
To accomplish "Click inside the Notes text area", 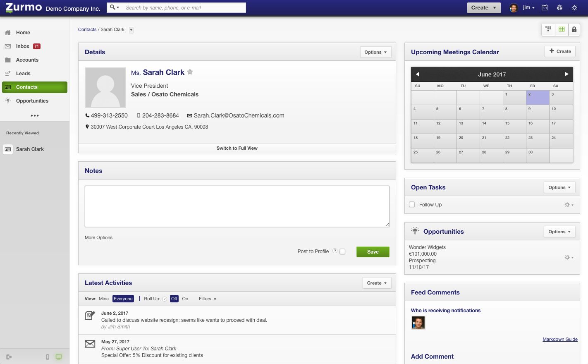I will [237, 206].
